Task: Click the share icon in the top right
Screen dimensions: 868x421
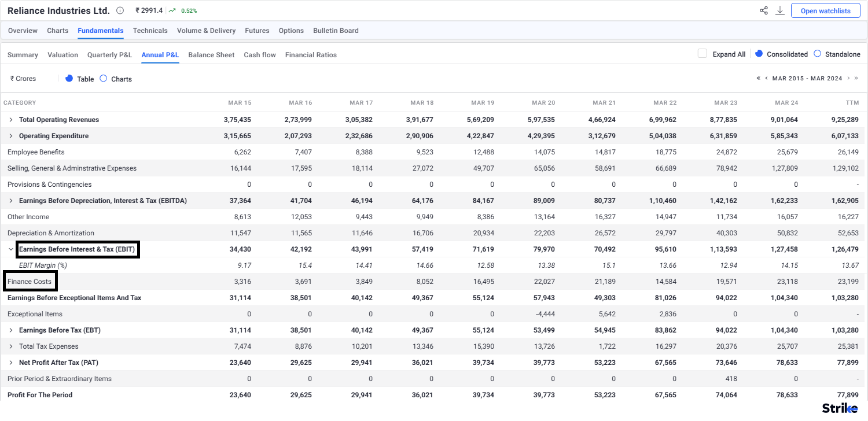Action: (x=764, y=10)
